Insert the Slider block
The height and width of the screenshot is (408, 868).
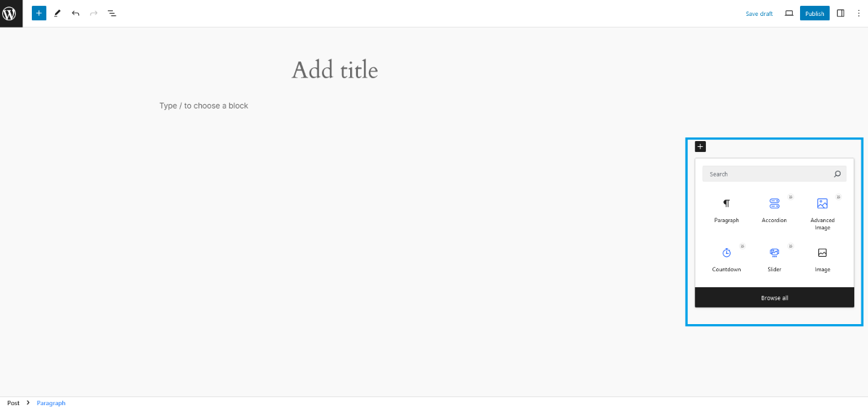click(774, 260)
